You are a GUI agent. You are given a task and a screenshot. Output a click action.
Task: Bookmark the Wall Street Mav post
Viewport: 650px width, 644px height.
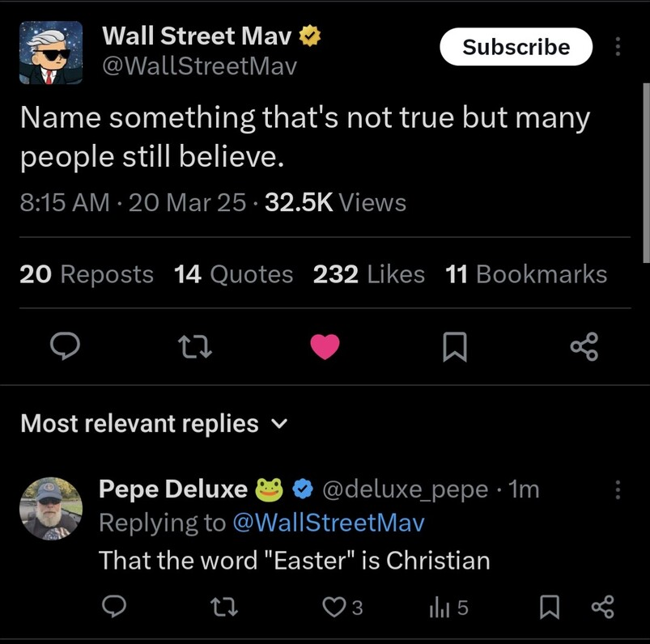click(455, 347)
